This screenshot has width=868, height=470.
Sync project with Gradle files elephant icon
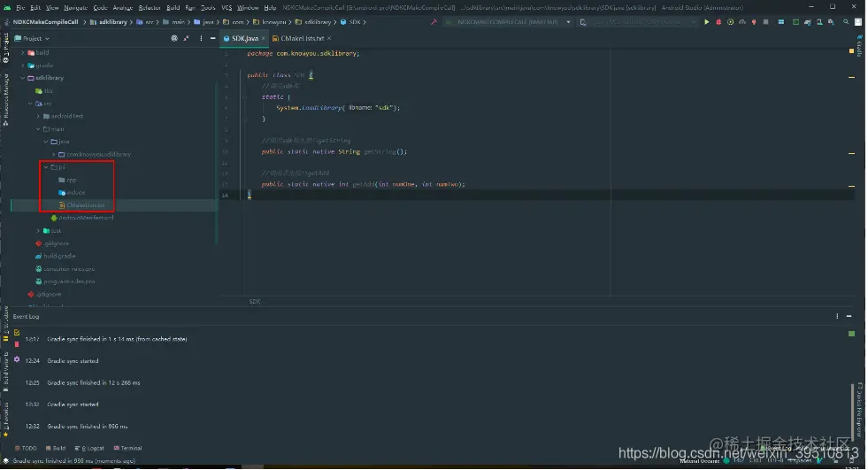pos(808,22)
